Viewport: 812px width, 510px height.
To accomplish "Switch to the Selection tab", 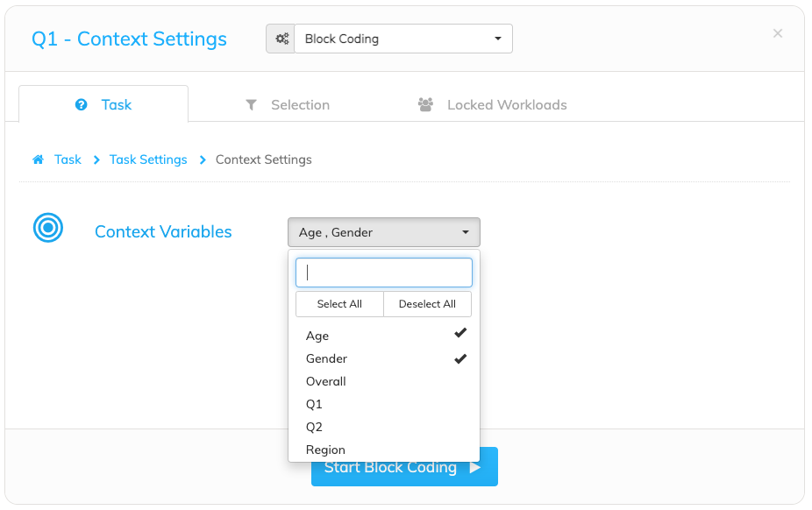I will pyautogui.click(x=288, y=105).
